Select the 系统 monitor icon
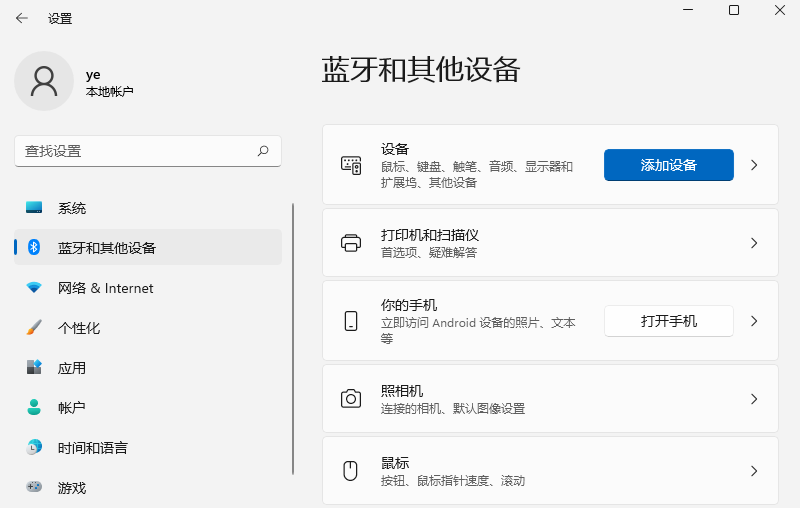This screenshot has height=508, width=800. pyautogui.click(x=34, y=208)
